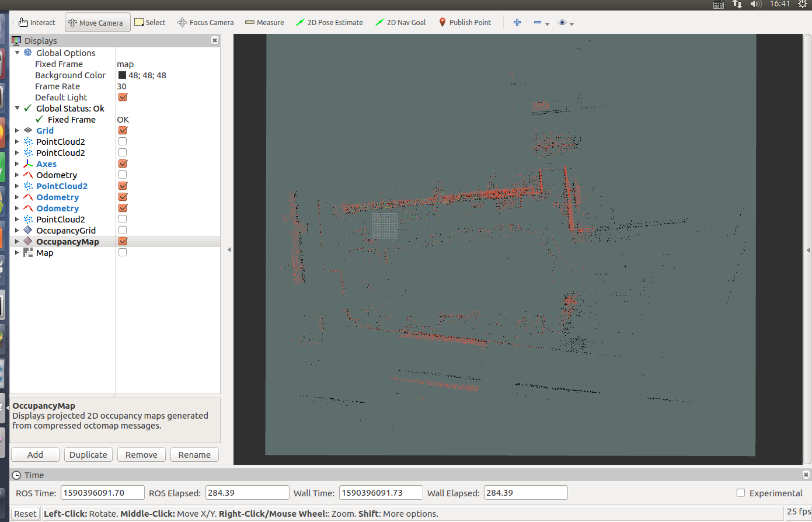
Task: Choose the 2D Nav Goal tool
Action: point(400,22)
